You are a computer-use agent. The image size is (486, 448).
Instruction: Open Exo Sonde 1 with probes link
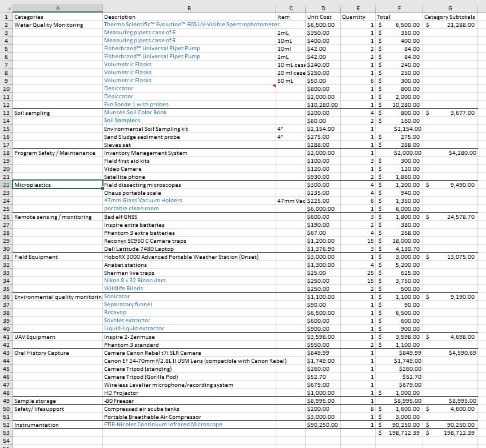coord(137,105)
